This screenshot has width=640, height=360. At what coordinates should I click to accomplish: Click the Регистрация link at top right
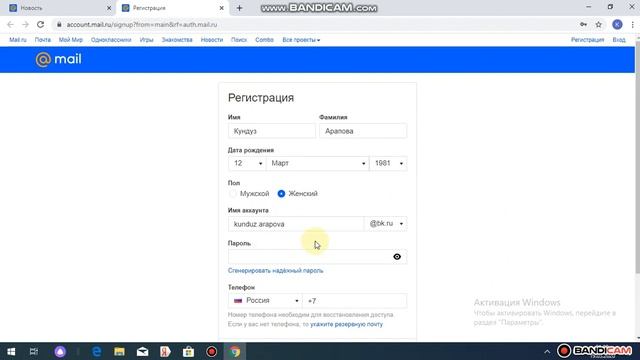pos(587,40)
